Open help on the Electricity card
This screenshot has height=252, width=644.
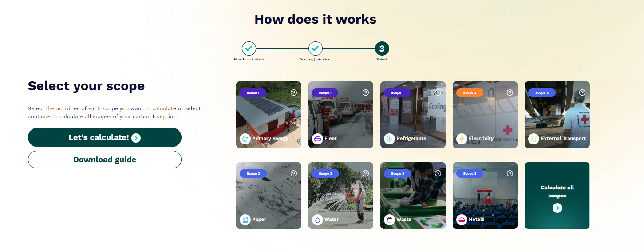(510, 92)
